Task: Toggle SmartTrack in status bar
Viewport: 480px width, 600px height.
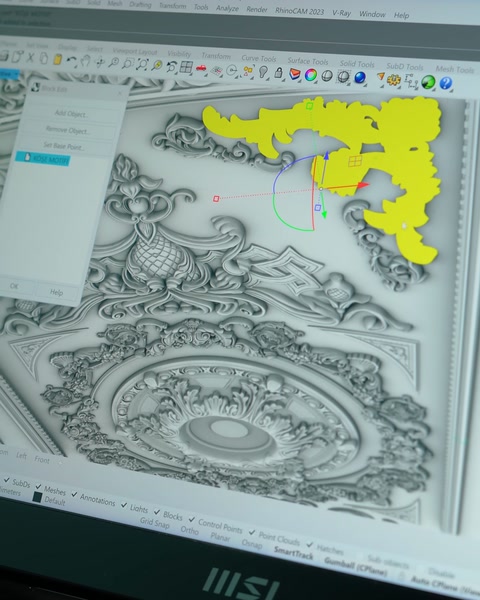Action: [294, 553]
